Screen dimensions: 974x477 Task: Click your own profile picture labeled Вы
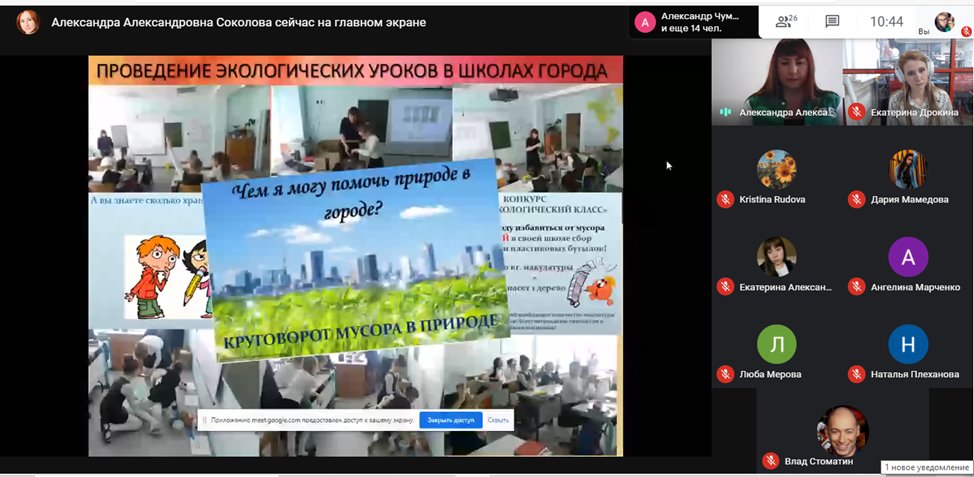(x=944, y=21)
